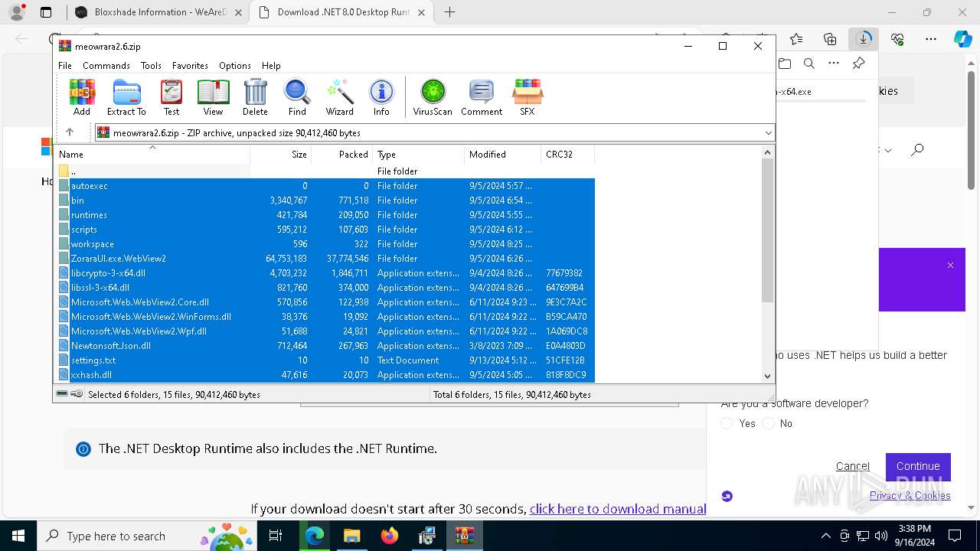Open the Tools menu
The height and width of the screenshot is (551, 980).
tap(151, 66)
